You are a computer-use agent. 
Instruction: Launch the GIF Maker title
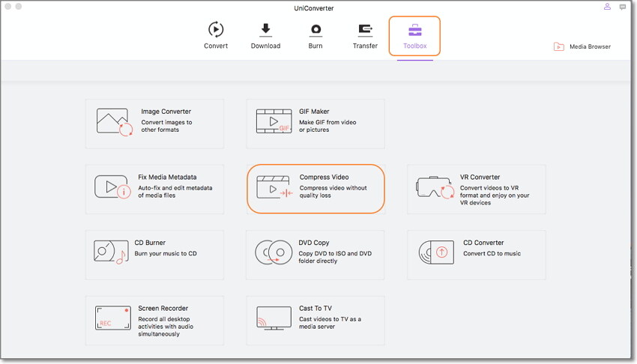314,112
